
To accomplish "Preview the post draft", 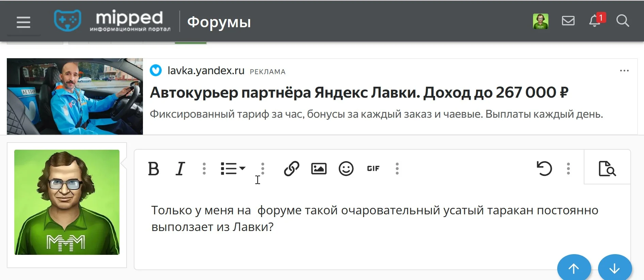I will click(x=607, y=168).
